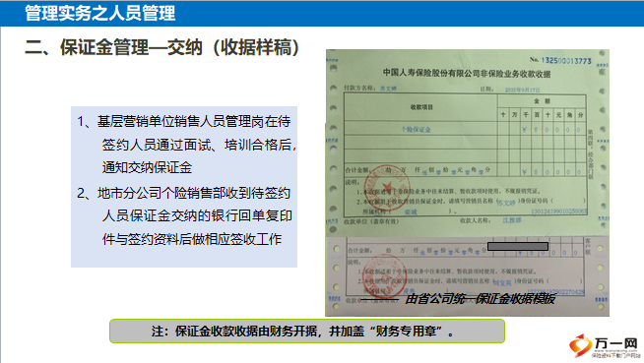Click the green note box about 财务专用章

[x=307, y=331]
